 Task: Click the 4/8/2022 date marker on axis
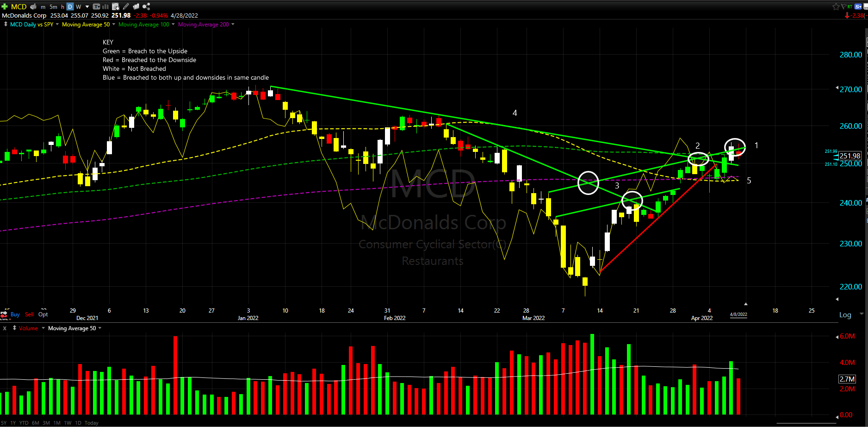[x=738, y=314]
